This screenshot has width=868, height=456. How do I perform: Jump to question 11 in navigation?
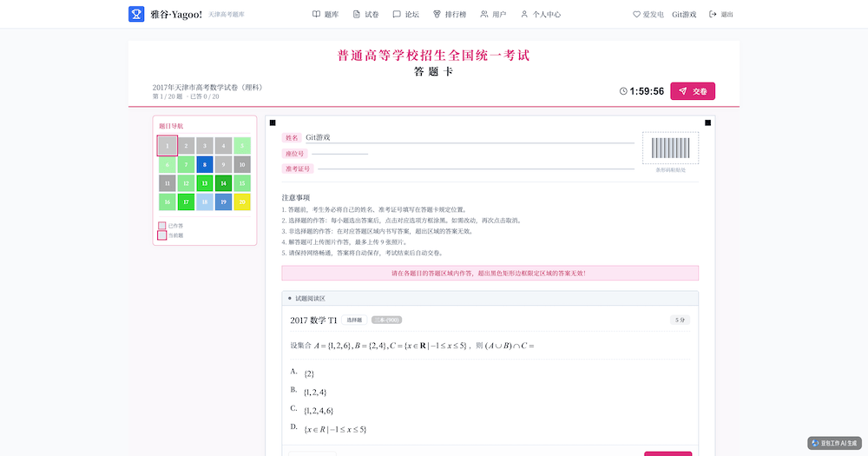[x=168, y=183]
